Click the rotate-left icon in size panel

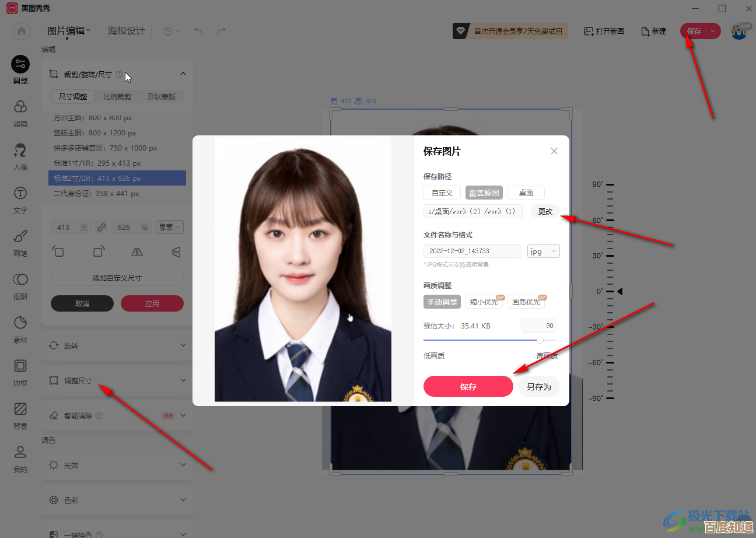click(58, 251)
